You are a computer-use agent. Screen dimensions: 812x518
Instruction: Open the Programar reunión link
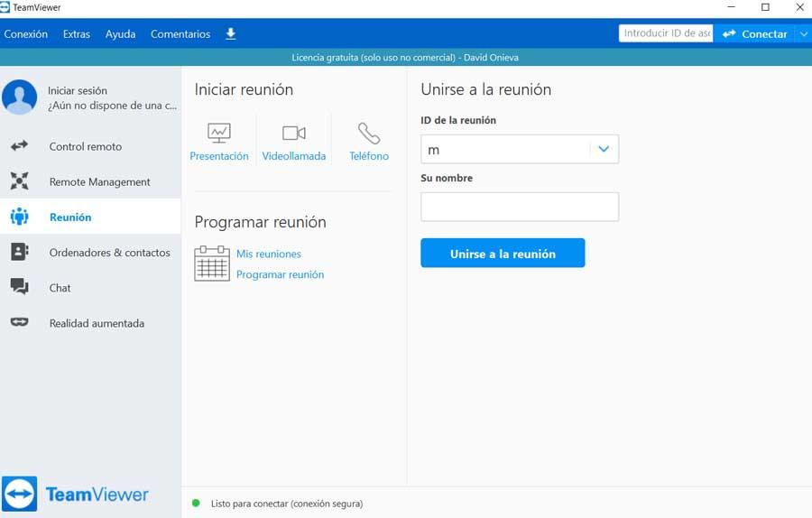pyautogui.click(x=281, y=274)
